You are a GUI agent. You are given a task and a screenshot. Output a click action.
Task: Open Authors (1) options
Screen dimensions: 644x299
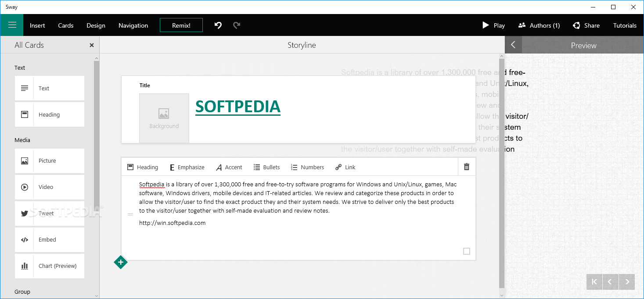(x=539, y=25)
